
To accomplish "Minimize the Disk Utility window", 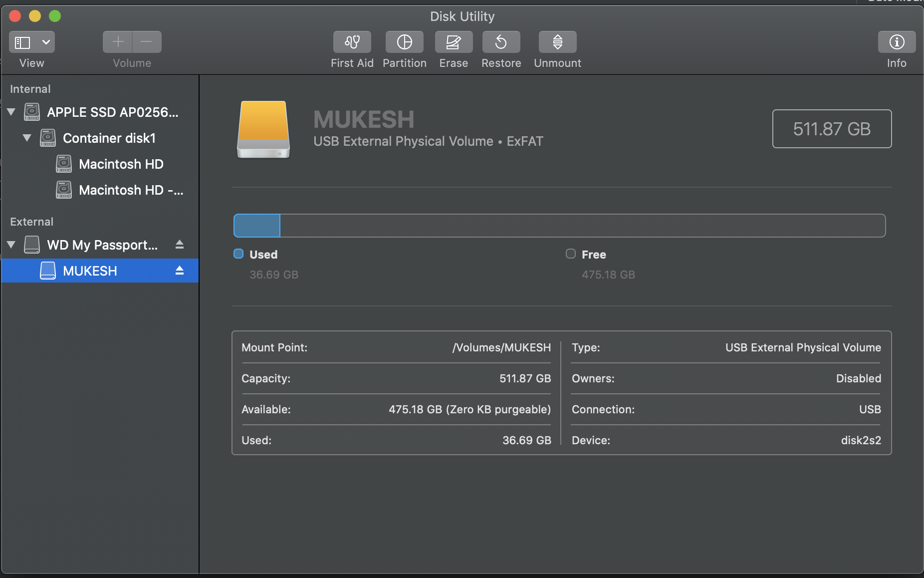I will (x=35, y=16).
